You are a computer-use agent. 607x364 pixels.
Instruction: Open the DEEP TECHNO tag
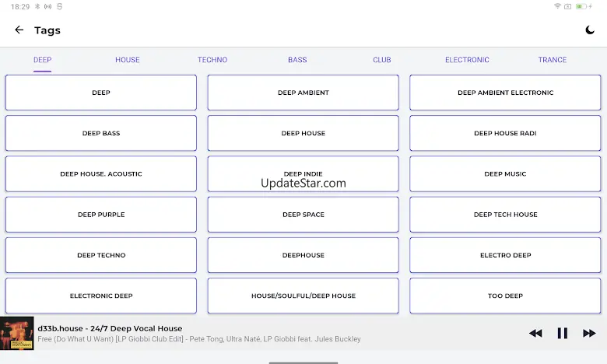point(101,255)
